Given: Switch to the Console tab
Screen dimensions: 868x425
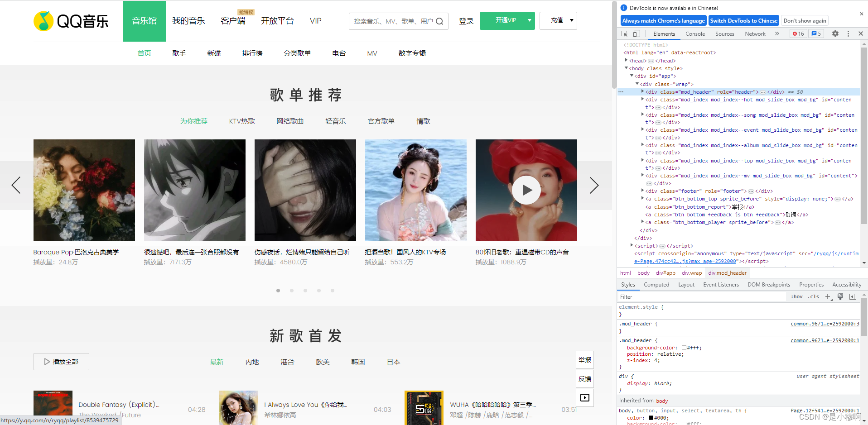Looking at the screenshot, I should pyautogui.click(x=695, y=34).
